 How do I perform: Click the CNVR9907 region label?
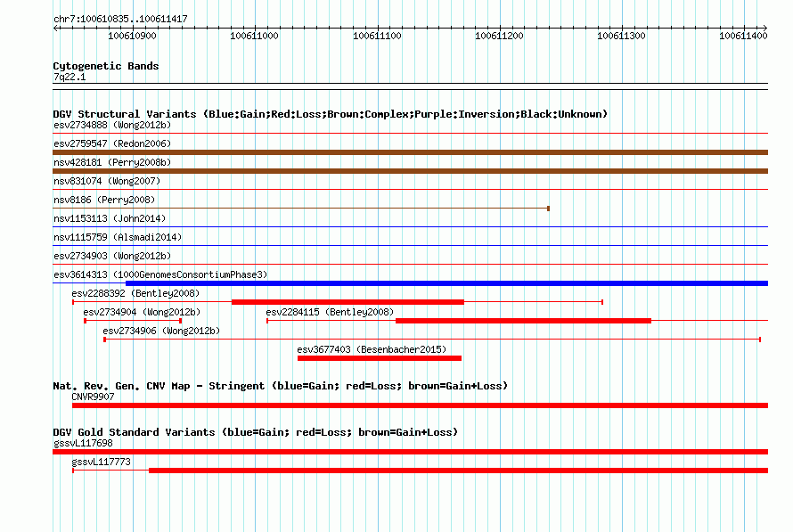pos(93,397)
